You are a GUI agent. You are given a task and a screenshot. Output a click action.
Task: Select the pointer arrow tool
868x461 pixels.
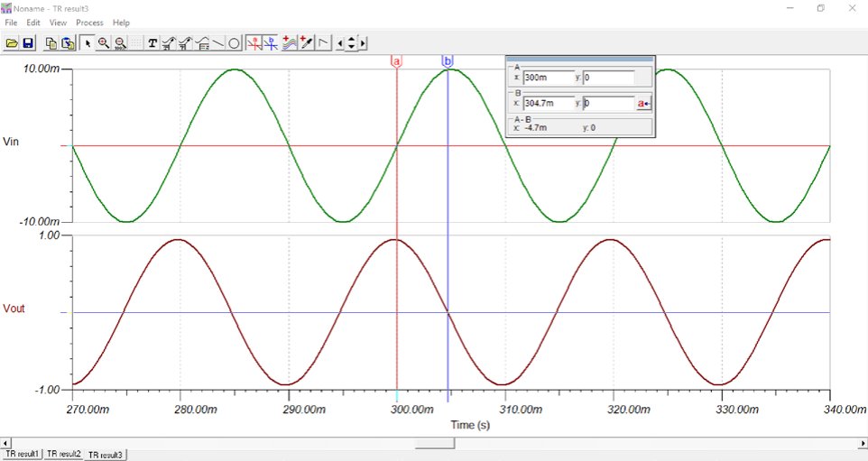(88, 42)
